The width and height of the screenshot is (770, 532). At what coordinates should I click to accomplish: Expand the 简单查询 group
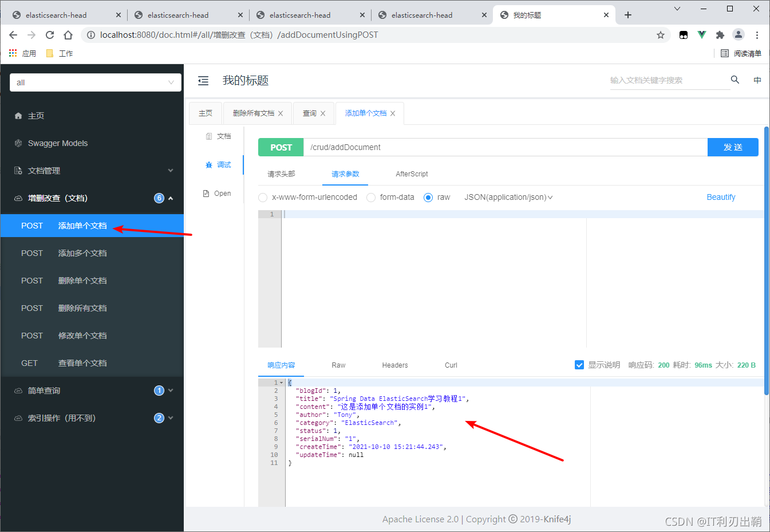(171, 390)
